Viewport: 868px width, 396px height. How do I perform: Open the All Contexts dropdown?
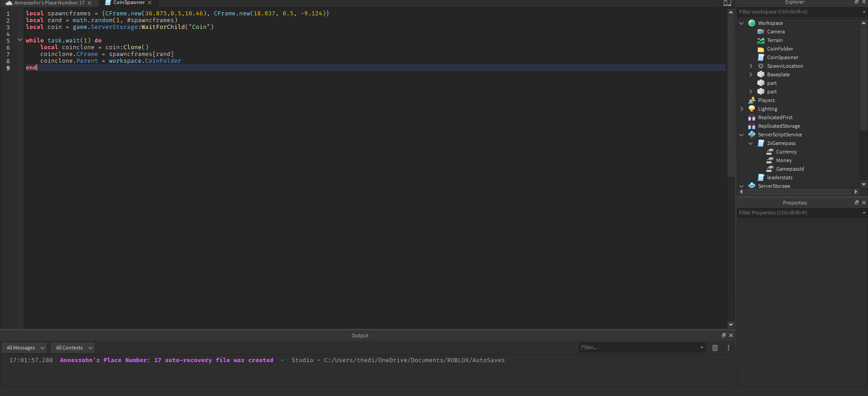click(x=73, y=348)
